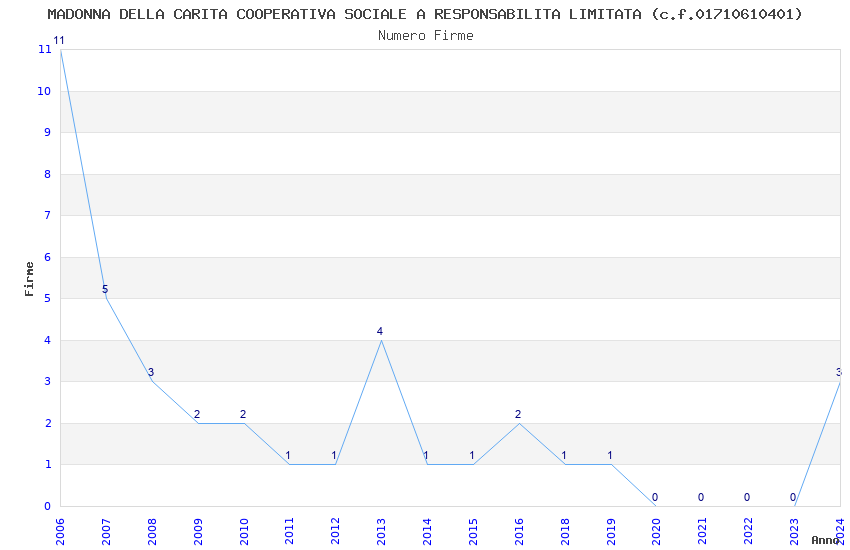This screenshot has height=550, width=850.
Task: Select the 2021 year label on x-axis
Action: pos(703,531)
